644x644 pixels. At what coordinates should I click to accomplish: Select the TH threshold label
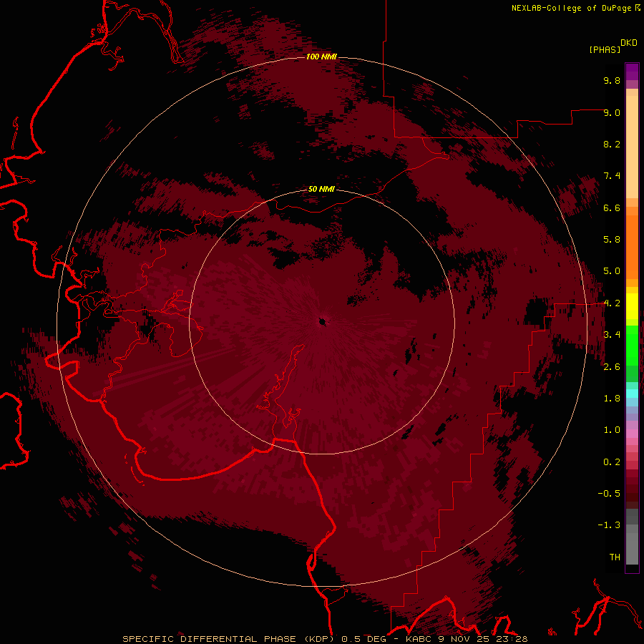pyautogui.click(x=615, y=557)
